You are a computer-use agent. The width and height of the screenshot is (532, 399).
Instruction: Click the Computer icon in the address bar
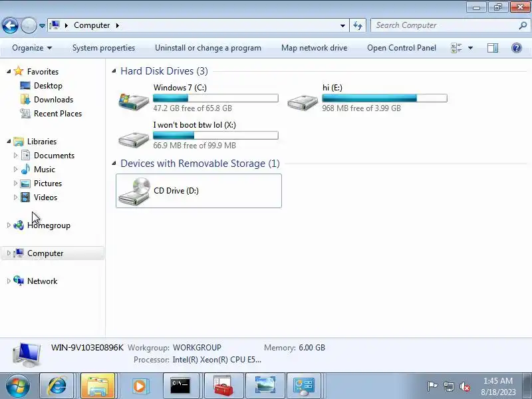point(55,25)
